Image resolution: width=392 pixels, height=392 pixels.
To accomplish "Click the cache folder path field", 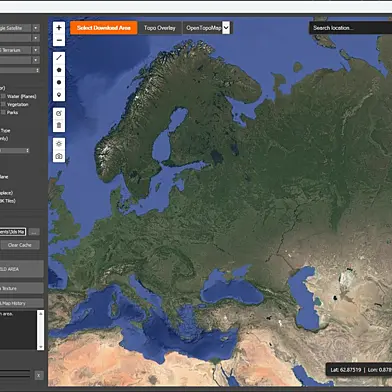I will [12, 232].
